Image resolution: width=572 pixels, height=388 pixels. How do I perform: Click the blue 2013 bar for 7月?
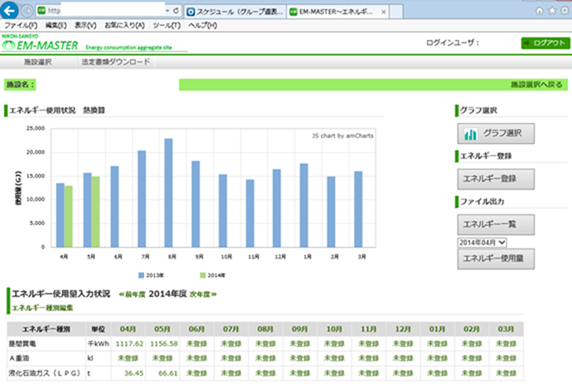coord(142,199)
